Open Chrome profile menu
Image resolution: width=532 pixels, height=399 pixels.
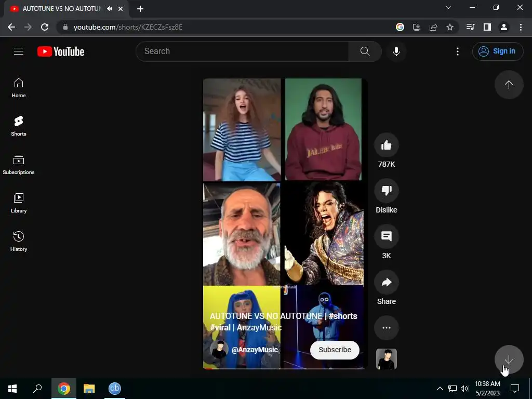click(504, 27)
